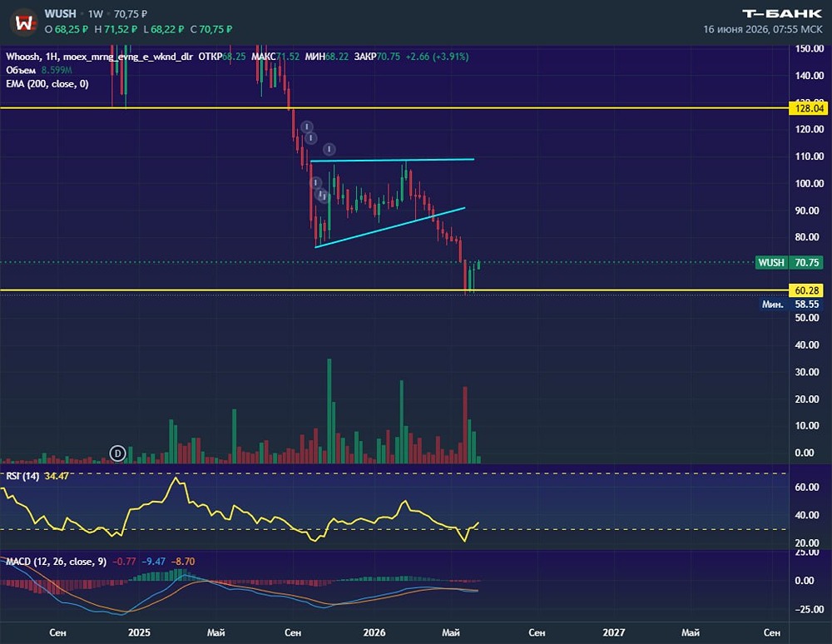Click the close value C 70,75 ₽

(x=211, y=29)
